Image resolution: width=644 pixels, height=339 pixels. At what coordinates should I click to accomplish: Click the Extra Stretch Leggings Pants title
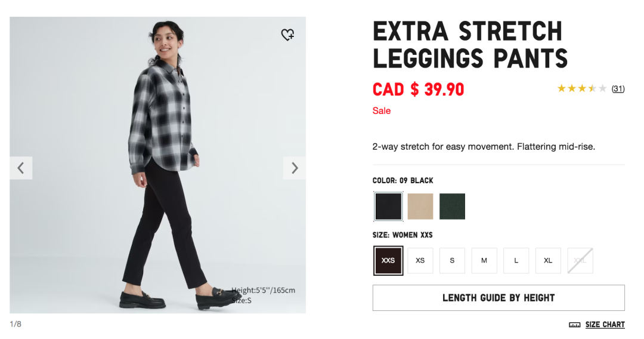[470, 45]
